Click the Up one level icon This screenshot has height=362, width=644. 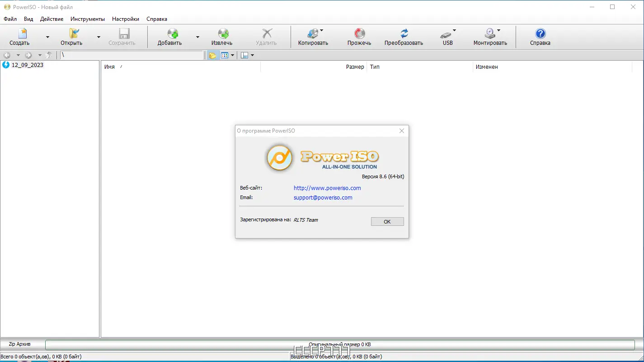(x=49, y=55)
